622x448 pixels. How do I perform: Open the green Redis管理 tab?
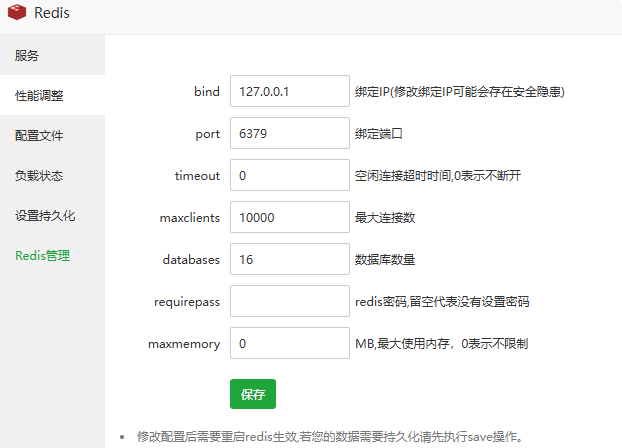42,256
